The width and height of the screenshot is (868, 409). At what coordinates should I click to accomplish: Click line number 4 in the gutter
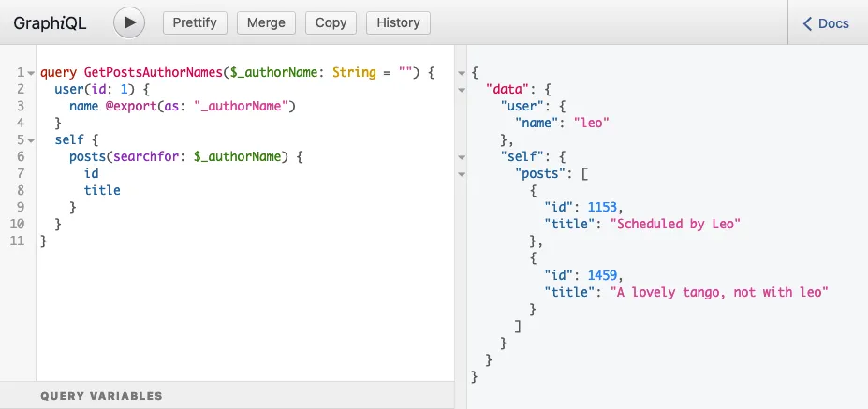coord(21,123)
